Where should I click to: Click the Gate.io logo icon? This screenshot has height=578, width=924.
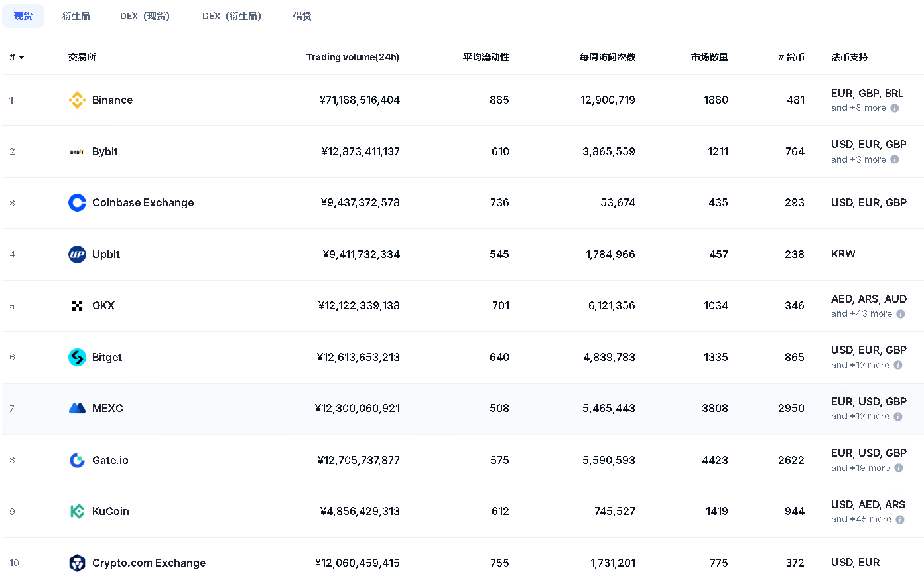(x=77, y=461)
